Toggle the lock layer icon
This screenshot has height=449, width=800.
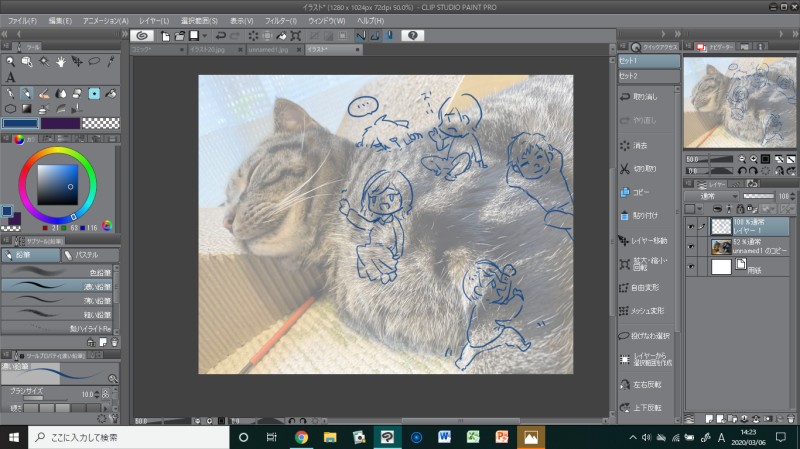click(x=740, y=209)
